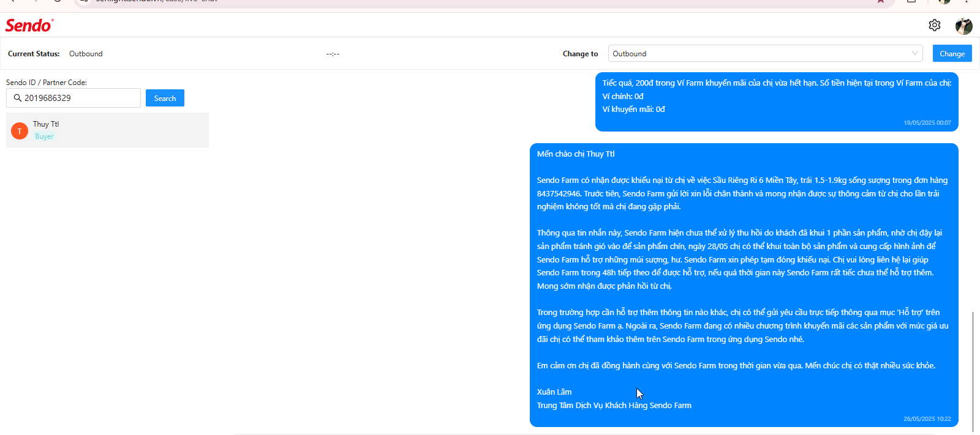Viewport: 980px width, 435px height.
Task: Focus the Sendo ID / Partner Code input
Action: tap(73, 98)
